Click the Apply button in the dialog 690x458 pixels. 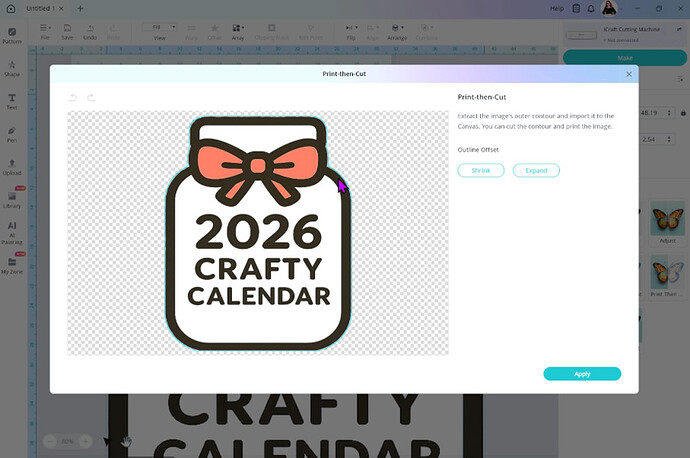tap(582, 374)
